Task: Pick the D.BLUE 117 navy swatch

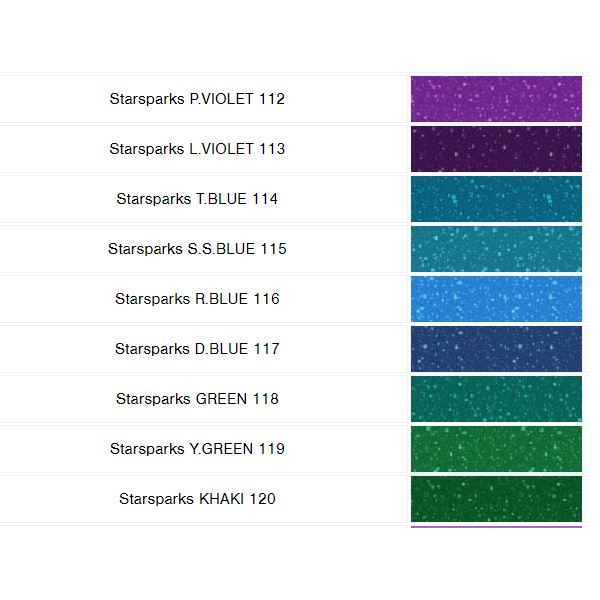Action: coord(496,349)
